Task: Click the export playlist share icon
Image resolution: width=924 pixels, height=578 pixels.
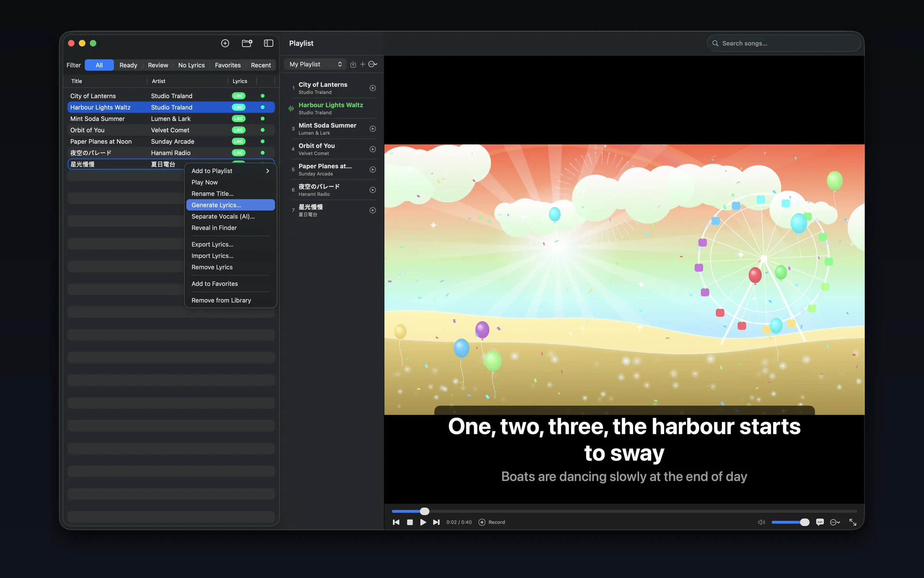Action: (353, 64)
